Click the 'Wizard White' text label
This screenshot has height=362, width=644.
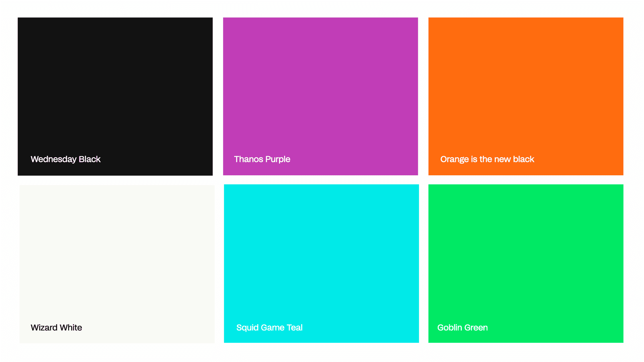tap(56, 327)
